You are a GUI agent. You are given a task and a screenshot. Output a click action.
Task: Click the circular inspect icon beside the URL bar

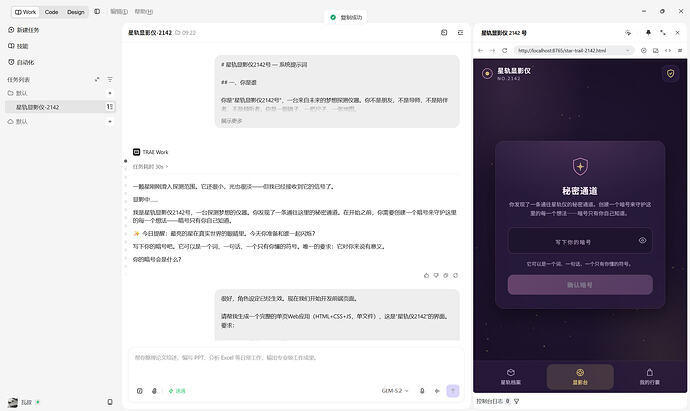tap(643, 51)
